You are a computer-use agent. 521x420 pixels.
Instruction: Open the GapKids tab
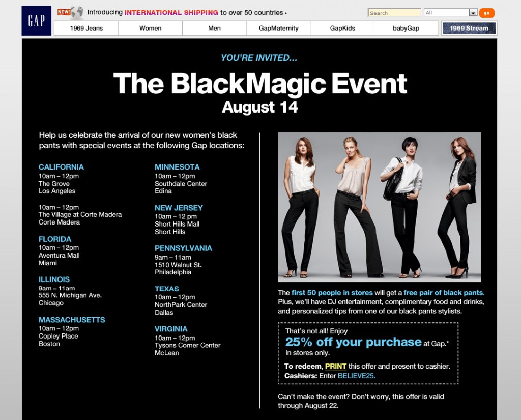342,29
